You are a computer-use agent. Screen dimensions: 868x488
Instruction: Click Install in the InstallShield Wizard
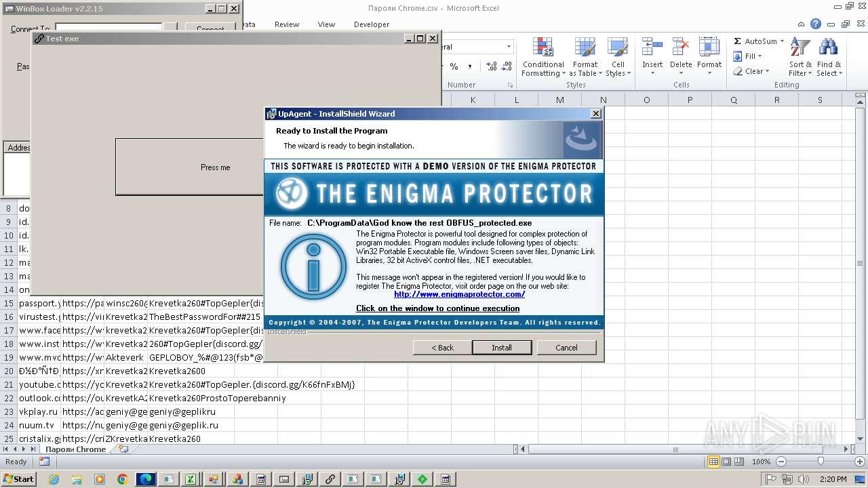tap(502, 347)
